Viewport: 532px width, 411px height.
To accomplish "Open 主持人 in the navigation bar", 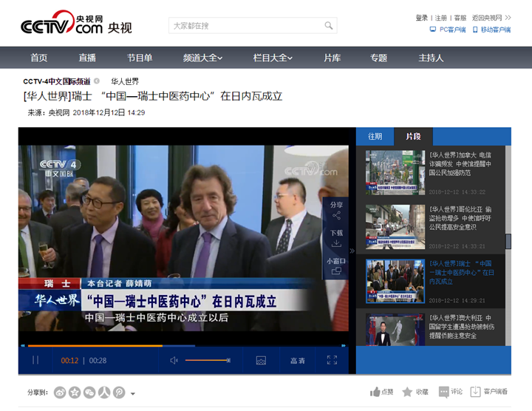I will tap(431, 58).
